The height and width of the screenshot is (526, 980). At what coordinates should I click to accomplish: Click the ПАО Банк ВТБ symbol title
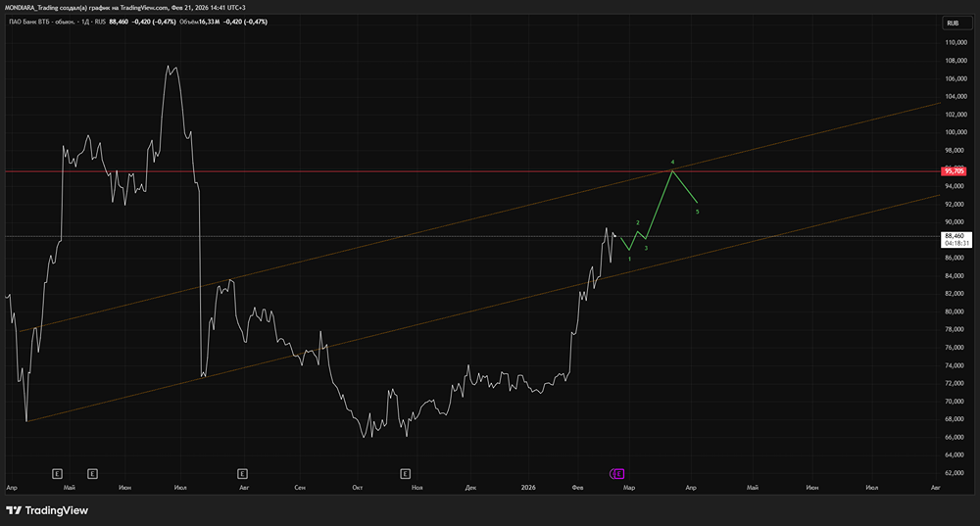tap(57, 22)
